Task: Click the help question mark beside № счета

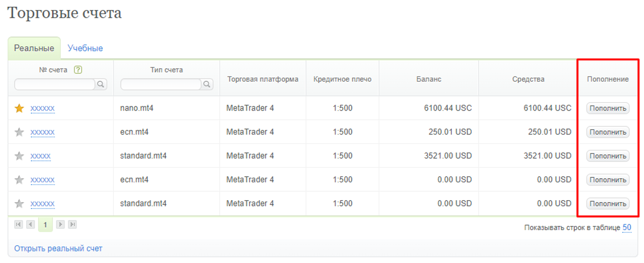Action: click(78, 70)
